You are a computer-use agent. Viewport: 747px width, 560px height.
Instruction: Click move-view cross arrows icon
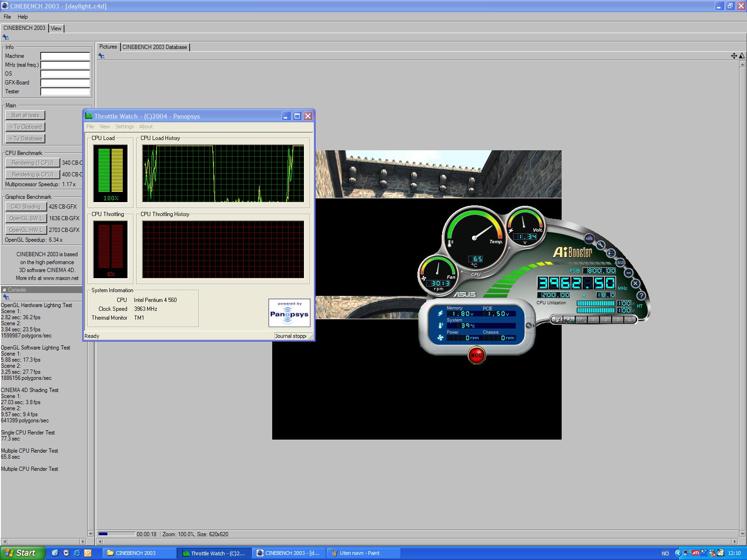pos(734,56)
